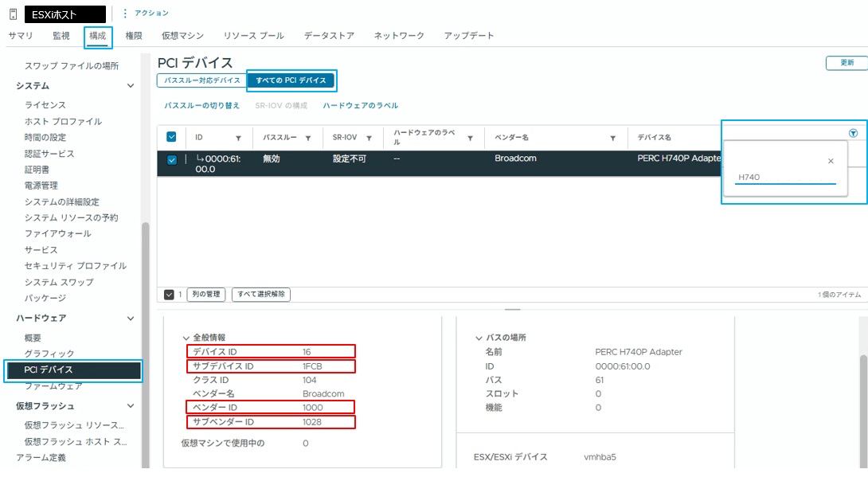Open 認証サービス in sidebar
This screenshot has height=477, width=868.
pos(49,153)
